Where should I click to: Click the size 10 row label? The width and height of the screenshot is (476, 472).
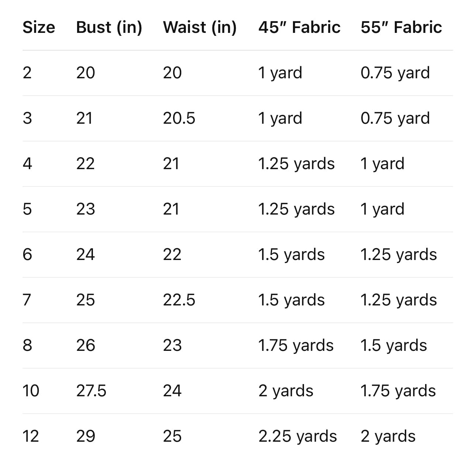(31, 391)
